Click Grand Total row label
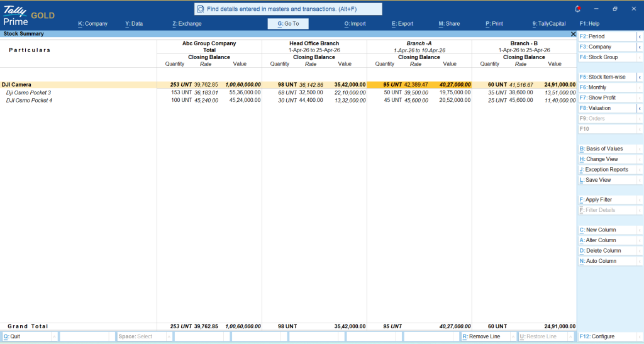The width and height of the screenshot is (644, 344). pyautogui.click(x=28, y=326)
